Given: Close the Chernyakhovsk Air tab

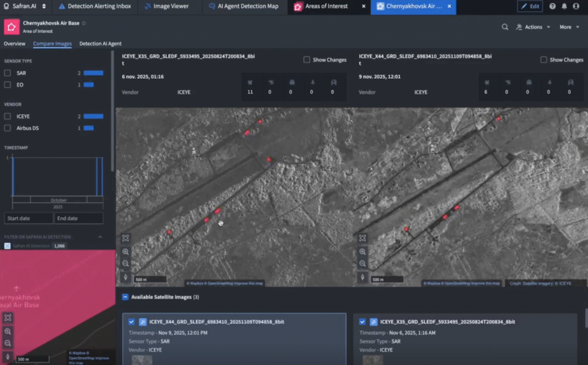Looking at the screenshot, I should pyautogui.click(x=449, y=7).
